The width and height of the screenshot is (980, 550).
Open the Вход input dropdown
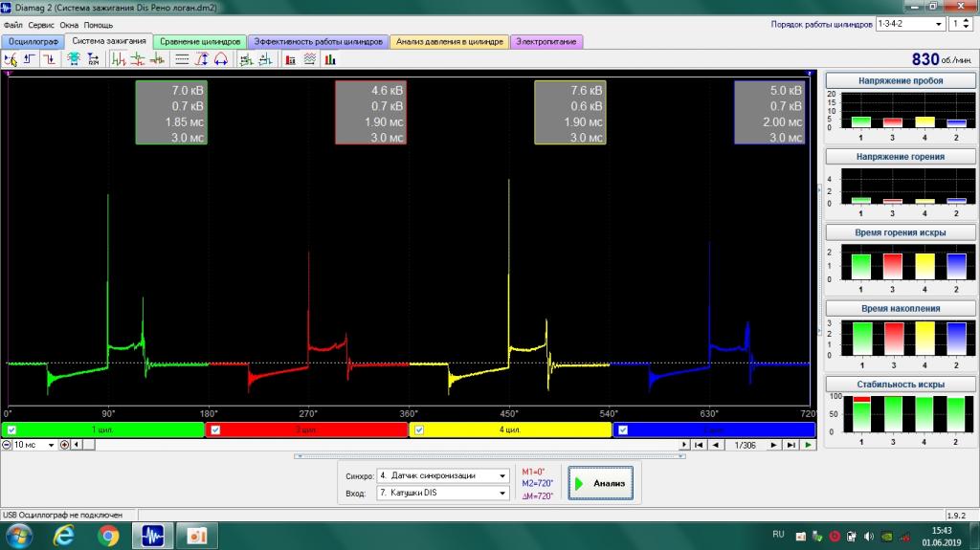[x=501, y=494]
